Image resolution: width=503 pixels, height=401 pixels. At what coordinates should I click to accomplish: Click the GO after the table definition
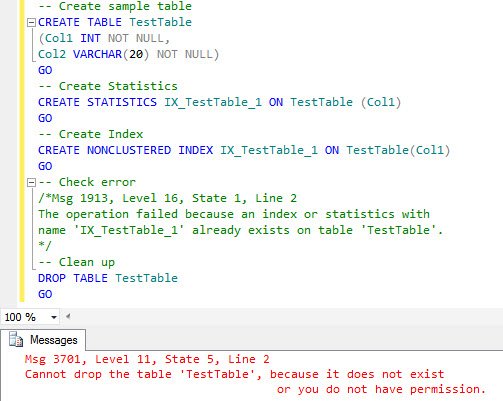pyautogui.click(x=45, y=70)
